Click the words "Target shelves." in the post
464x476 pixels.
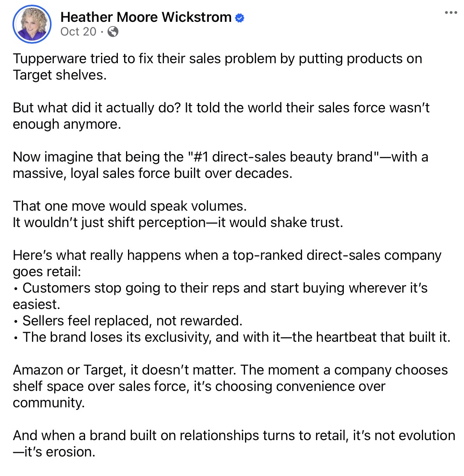(x=59, y=75)
